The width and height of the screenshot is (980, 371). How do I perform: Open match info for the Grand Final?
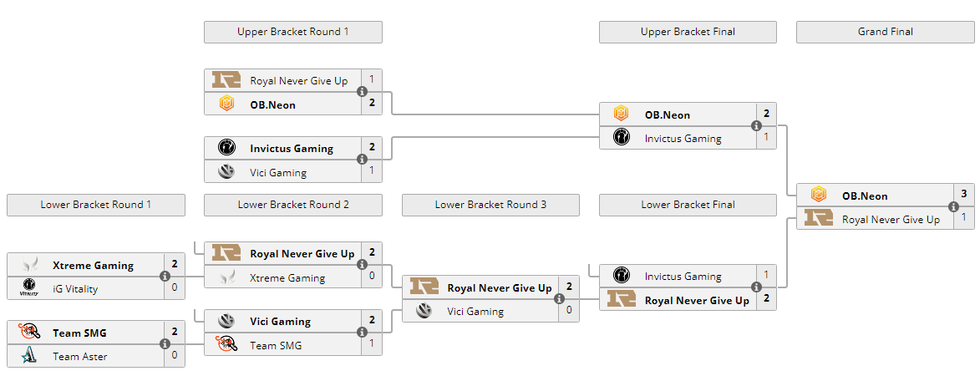[953, 207]
